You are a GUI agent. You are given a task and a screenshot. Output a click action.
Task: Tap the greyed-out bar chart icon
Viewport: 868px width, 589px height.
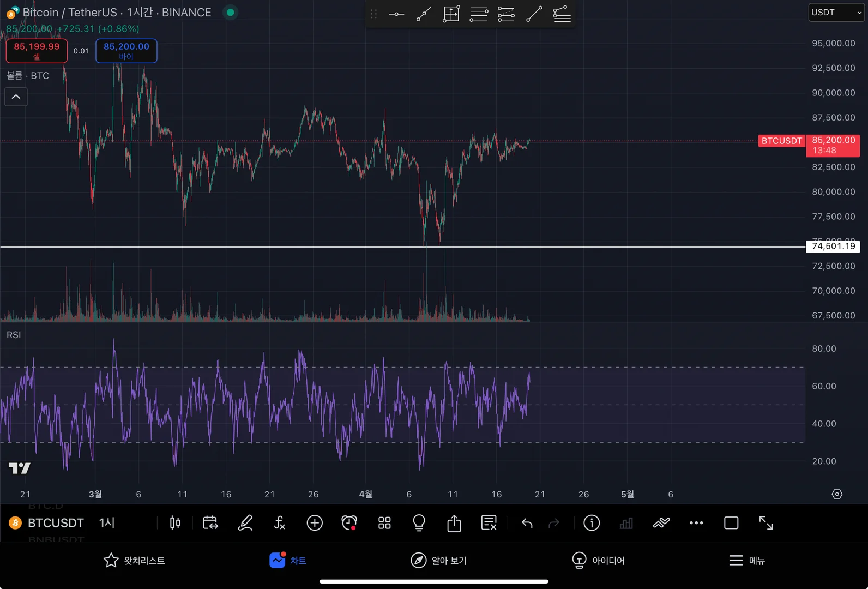point(626,524)
